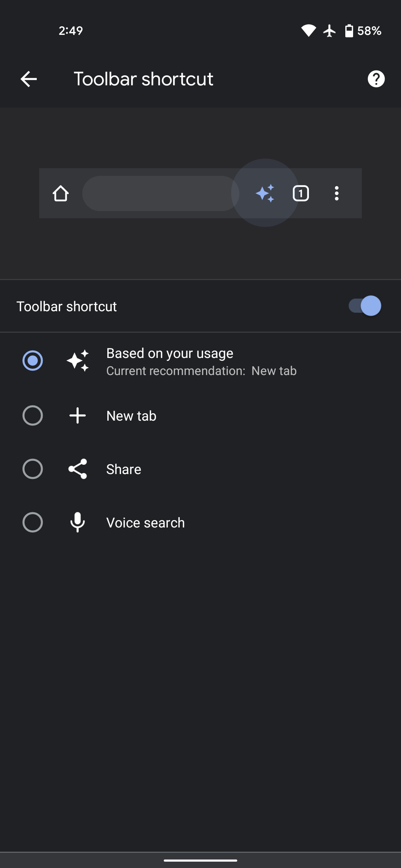Tap the microphone icon for Voice search
The image size is (401, 868).
click(x=78, y=522)
